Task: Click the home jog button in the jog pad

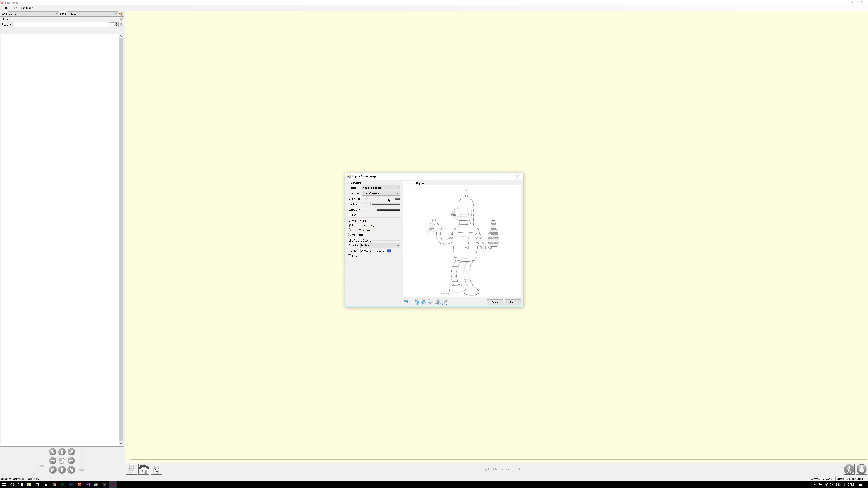Action: click(62, 461)
